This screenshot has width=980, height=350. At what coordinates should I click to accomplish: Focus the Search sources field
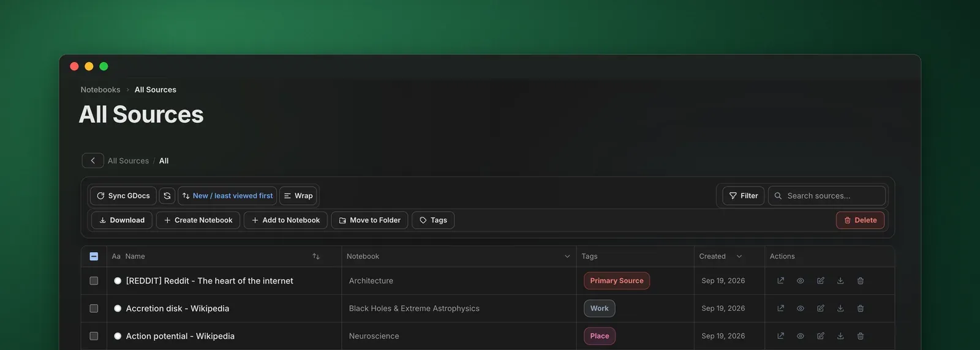(x=827, y=196)
